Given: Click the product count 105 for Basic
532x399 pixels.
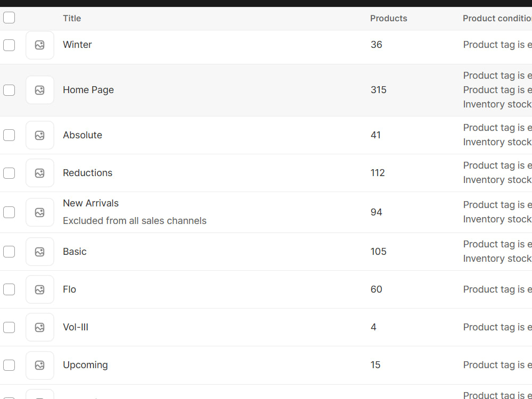Looking at the screenshot, I should [378, 252].
